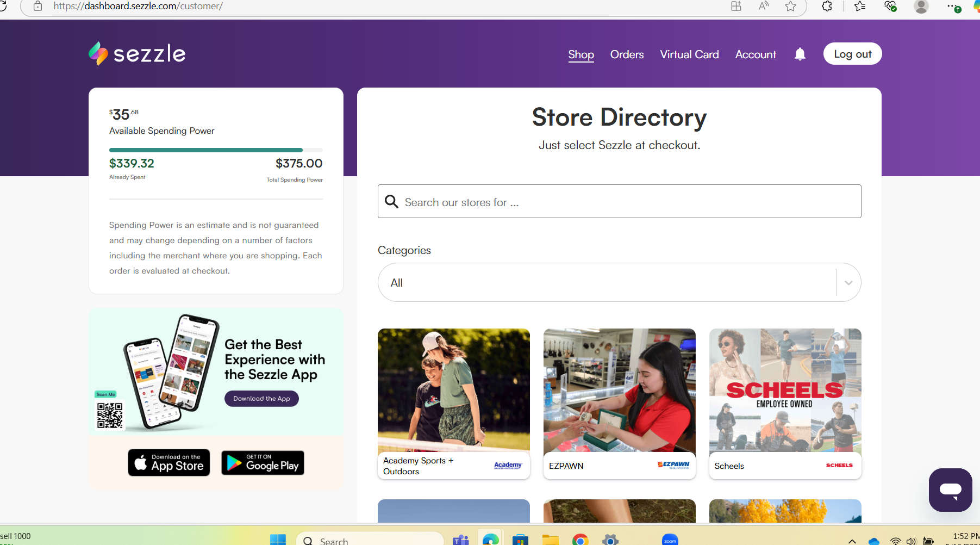Screen dimensions: 980x545
Task: Open the Account menu item
Action: coord(755,54)
